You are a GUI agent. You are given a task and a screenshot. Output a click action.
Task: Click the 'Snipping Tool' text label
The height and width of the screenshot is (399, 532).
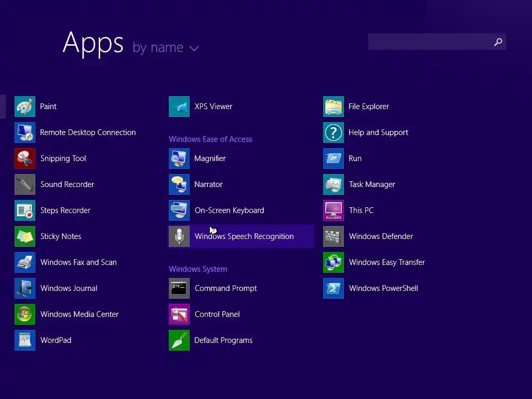point(63,158)
